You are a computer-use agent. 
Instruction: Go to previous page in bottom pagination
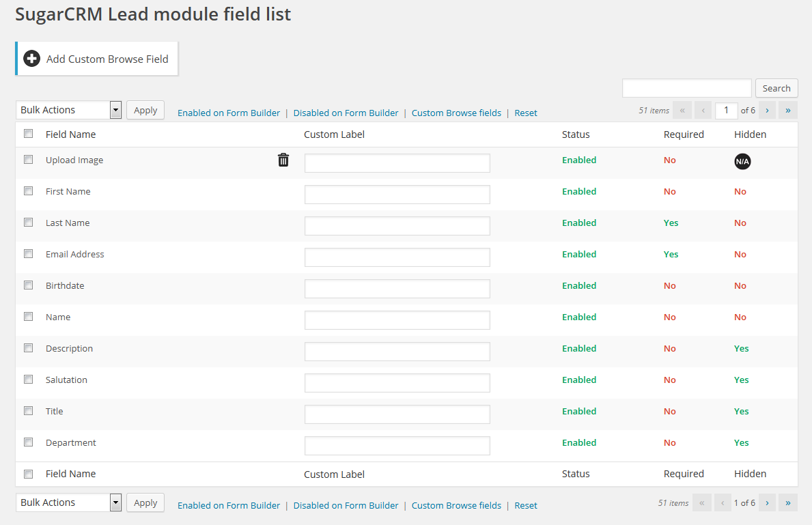(x=723, y=502)
